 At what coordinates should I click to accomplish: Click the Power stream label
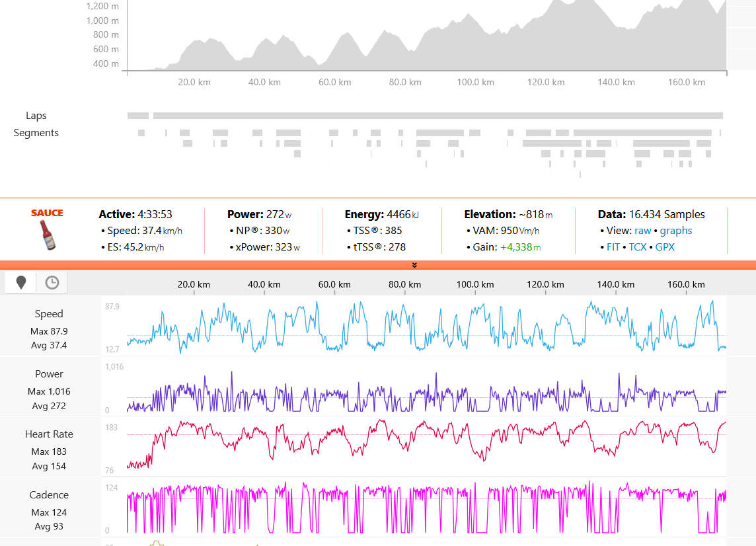(49, 374)
